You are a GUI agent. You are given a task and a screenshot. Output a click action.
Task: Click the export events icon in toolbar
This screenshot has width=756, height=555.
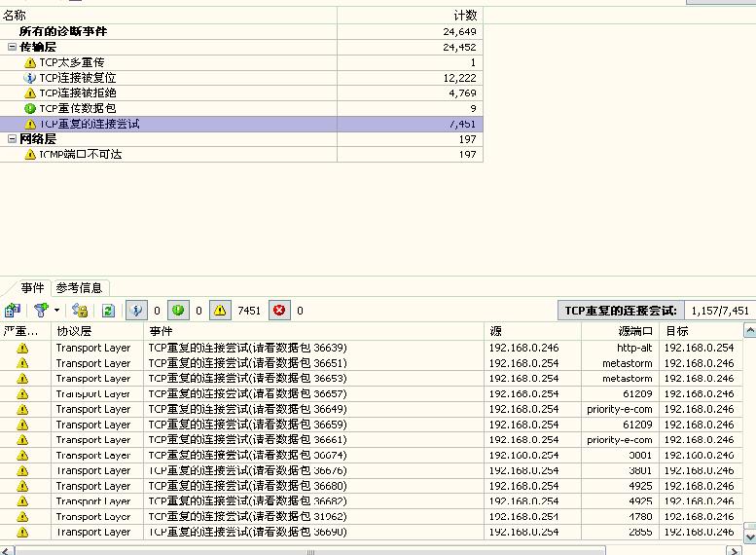click(13, 310)
